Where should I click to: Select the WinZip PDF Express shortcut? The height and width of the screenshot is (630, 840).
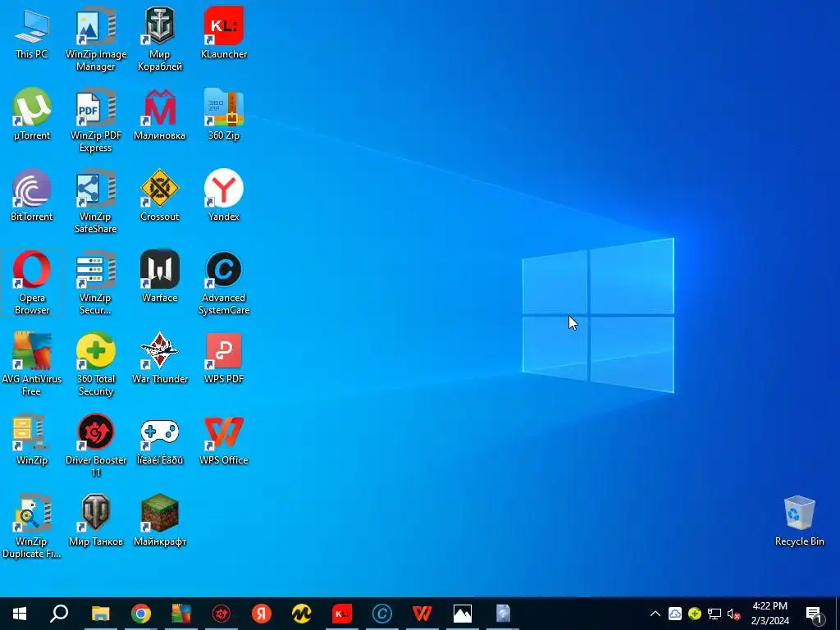(x=96, y=121)
